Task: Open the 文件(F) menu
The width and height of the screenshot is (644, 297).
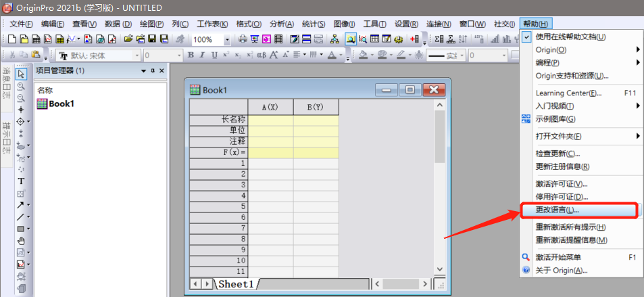Action: (x=21, y=24)
